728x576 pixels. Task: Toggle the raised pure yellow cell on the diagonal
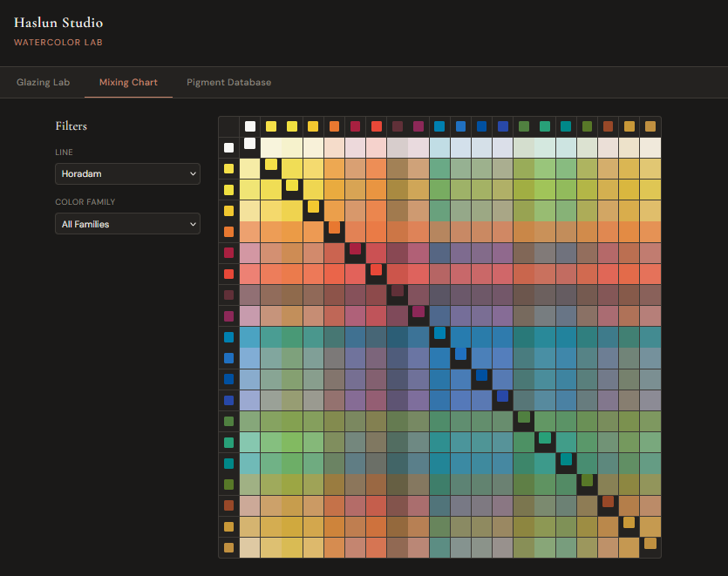[x=272, y=166]
